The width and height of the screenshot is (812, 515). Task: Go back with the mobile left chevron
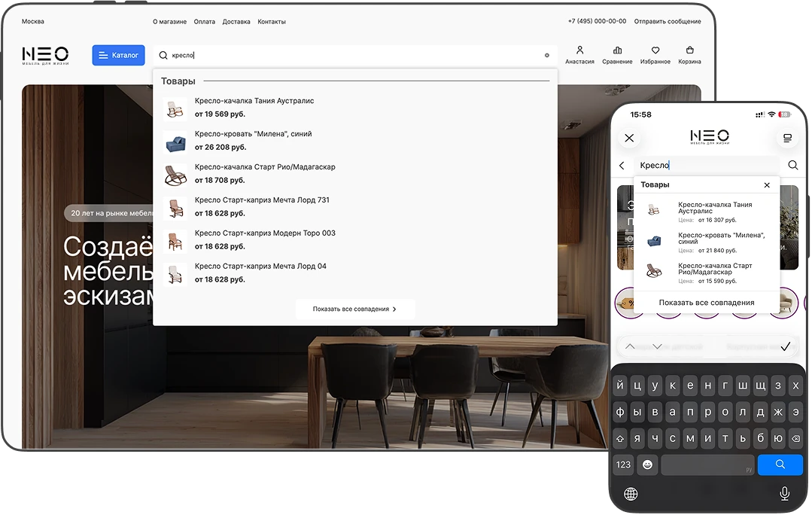pos(622,166)
